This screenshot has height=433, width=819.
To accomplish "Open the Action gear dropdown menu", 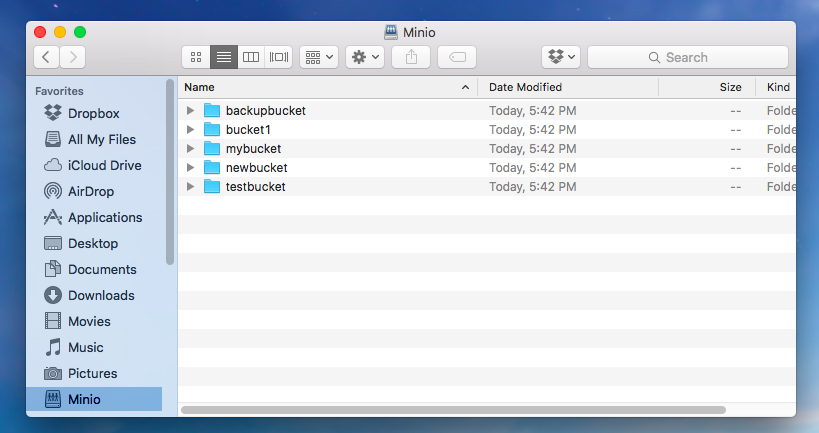I will tap(365, 57).
